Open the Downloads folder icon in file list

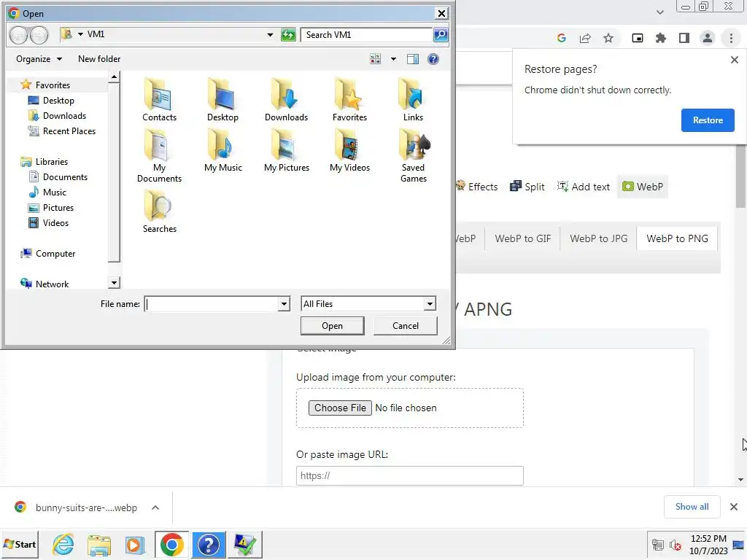[286, 100]
